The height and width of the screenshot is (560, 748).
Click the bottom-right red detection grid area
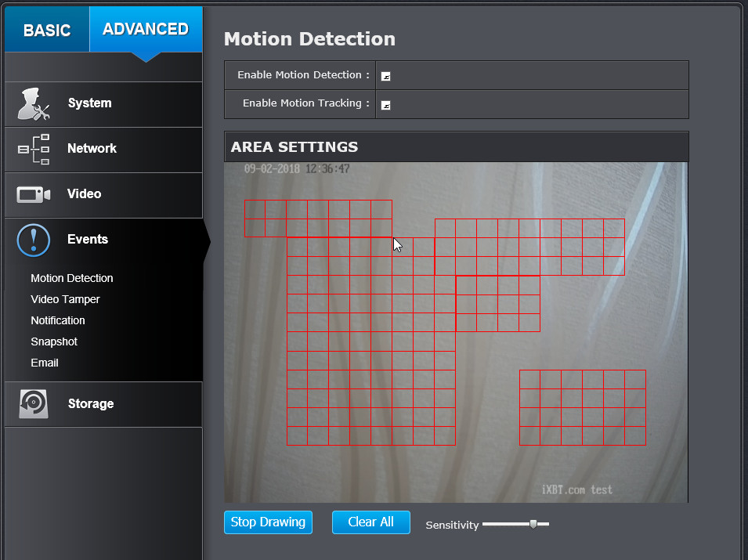[583, 407]
